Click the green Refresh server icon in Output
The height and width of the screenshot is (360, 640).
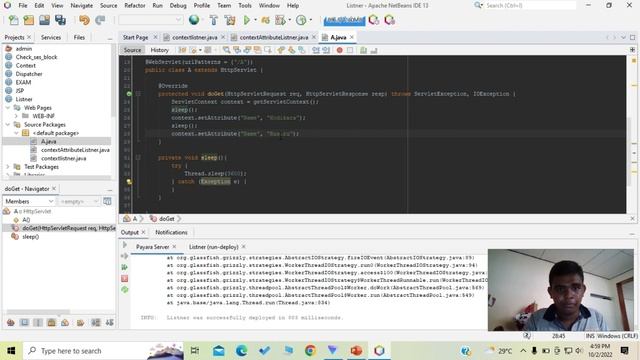coord(124,290)
